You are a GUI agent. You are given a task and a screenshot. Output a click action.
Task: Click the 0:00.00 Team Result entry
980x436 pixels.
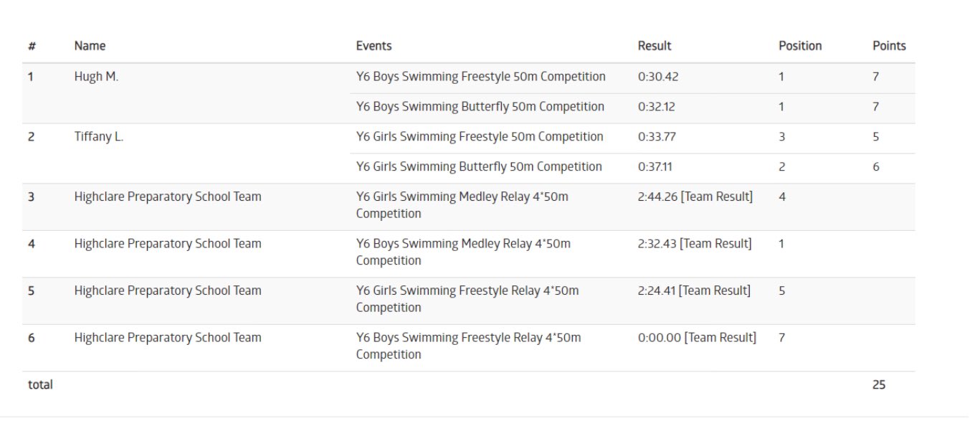coord(697,338)
